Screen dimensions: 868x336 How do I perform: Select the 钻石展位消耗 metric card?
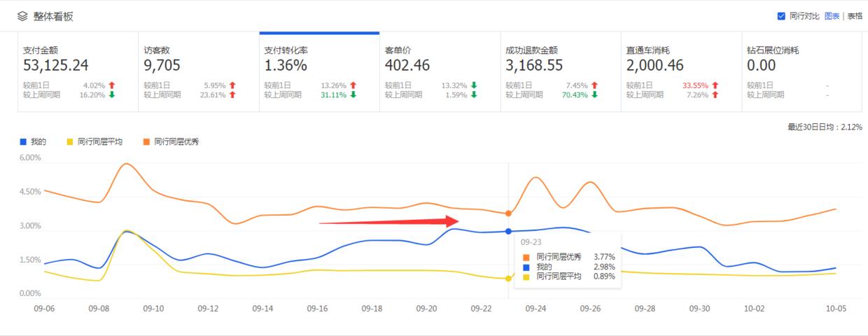(801, 72)
